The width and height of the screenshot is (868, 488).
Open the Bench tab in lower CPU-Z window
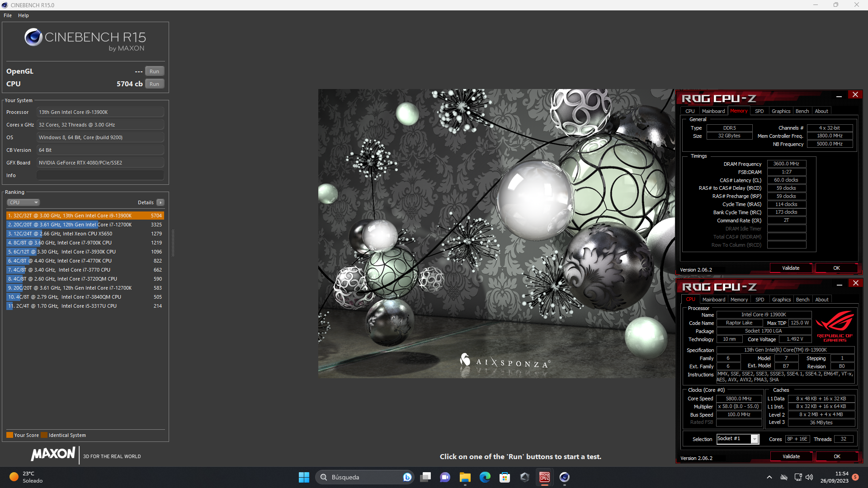803,300
